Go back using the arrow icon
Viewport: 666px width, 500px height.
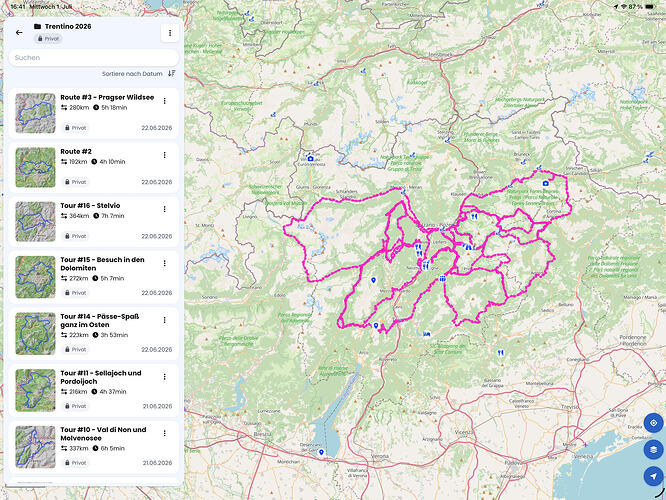click(19, 32)
